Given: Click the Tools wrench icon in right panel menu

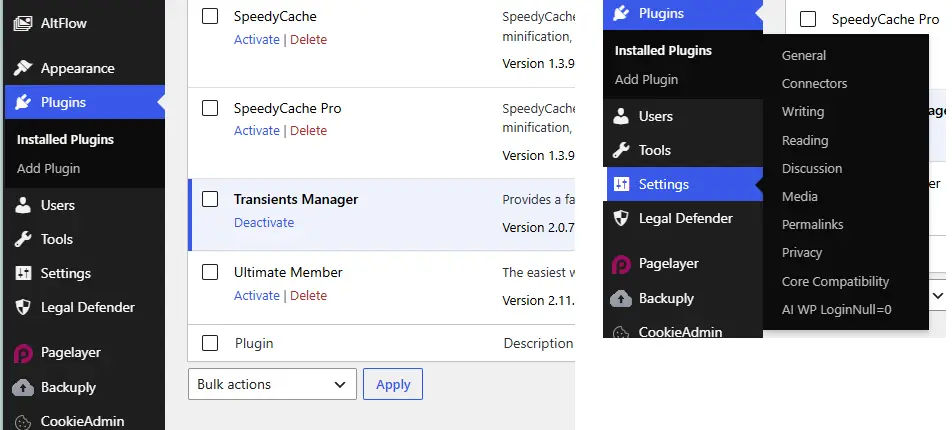Looking at the screenshot, I should (621, 150).
